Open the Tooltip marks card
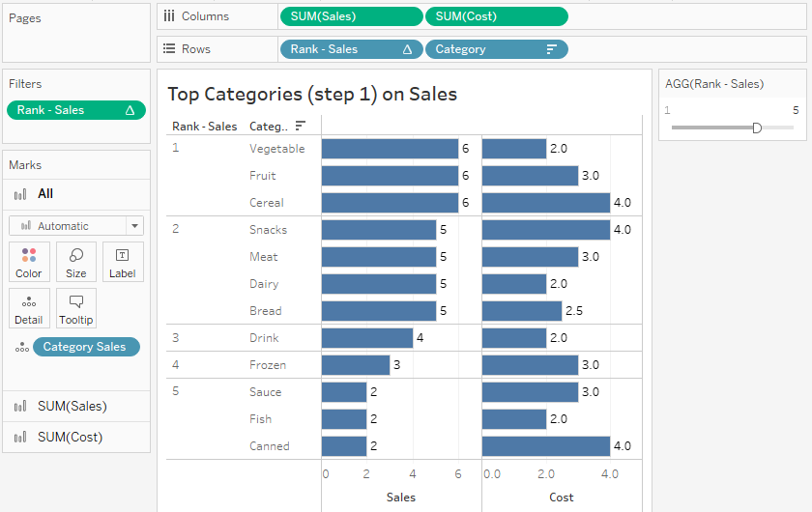Screen dimensions: 812x512 (x=76, y=302)
